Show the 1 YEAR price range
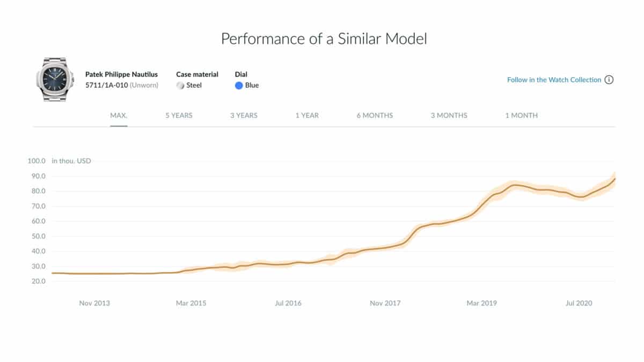 pyautogui.click(x=307, y=115)
